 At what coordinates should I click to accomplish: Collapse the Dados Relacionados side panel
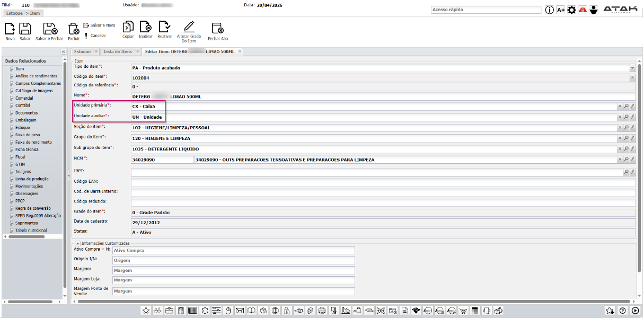click(63, 51)
